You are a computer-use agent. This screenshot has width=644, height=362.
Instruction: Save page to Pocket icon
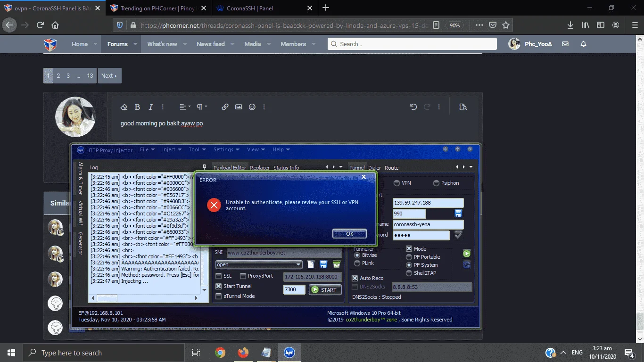492,25
